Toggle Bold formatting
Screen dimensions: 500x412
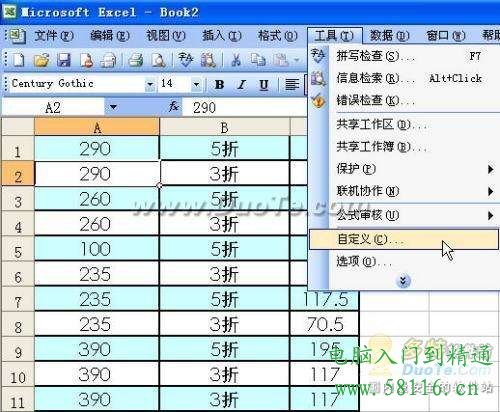coord(219,85)
